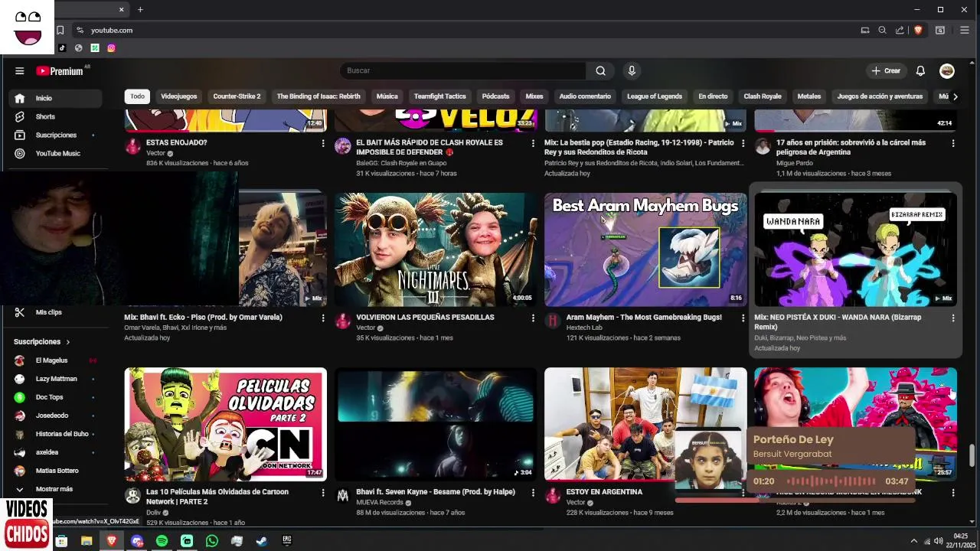Select the Pódcasts filter chip
980x551 pixels.
(495, 96)
